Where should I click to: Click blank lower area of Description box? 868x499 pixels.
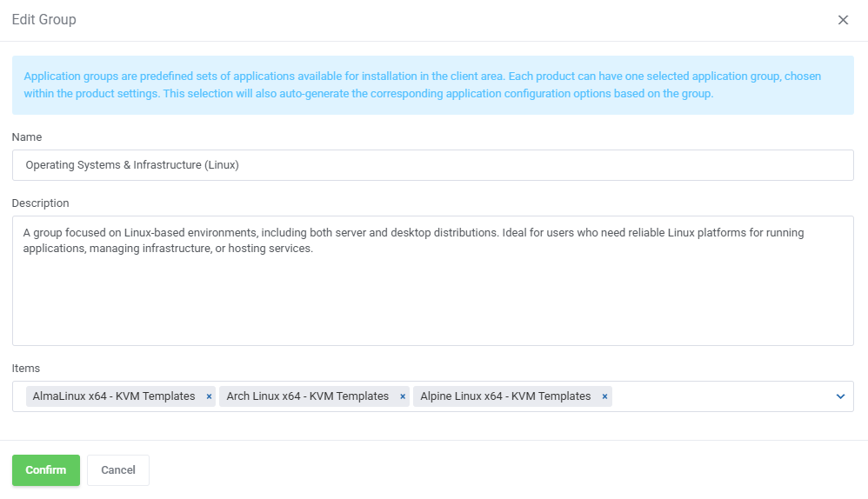click(x=432, y=304)
